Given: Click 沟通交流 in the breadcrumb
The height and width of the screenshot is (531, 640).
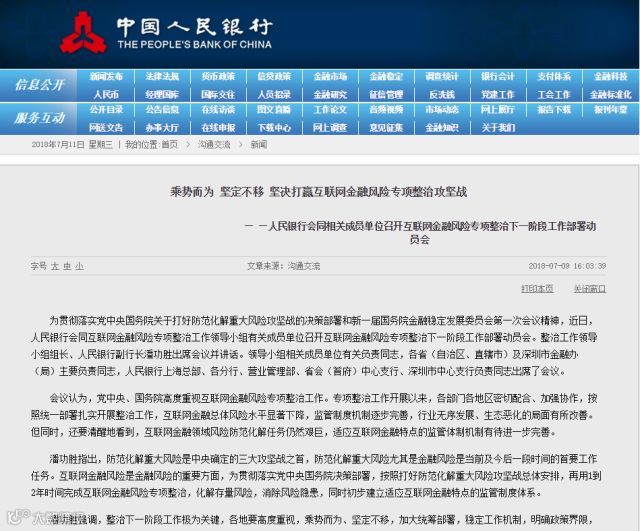Looking at the screenshot, I should (x=214, y=144).
